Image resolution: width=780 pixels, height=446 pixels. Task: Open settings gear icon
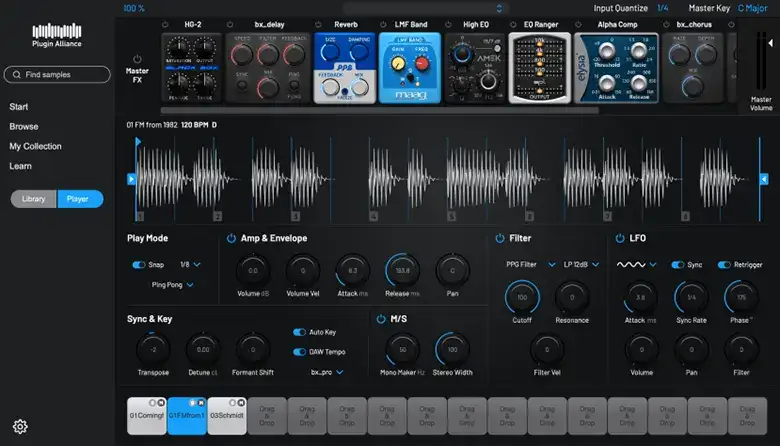[x=20, y=427]
